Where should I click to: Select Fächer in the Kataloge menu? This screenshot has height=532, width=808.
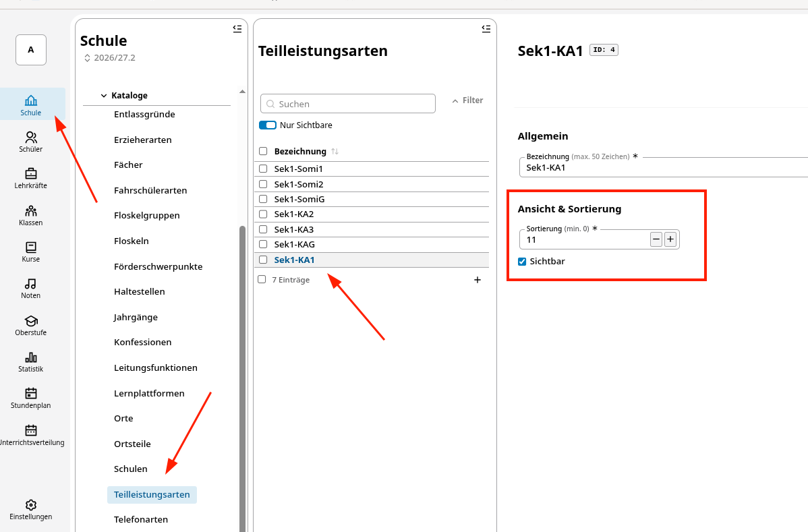[x=128, y=165]
